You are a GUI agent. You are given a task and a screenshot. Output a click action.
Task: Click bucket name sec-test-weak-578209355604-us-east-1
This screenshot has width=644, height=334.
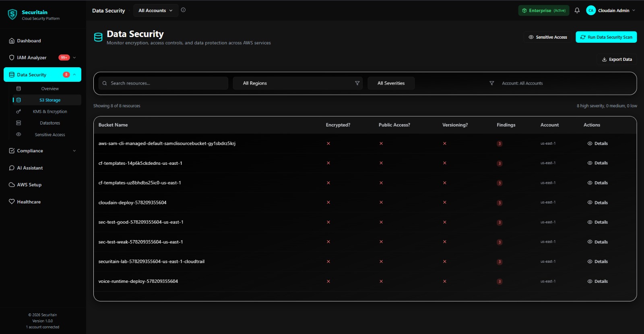140,242
